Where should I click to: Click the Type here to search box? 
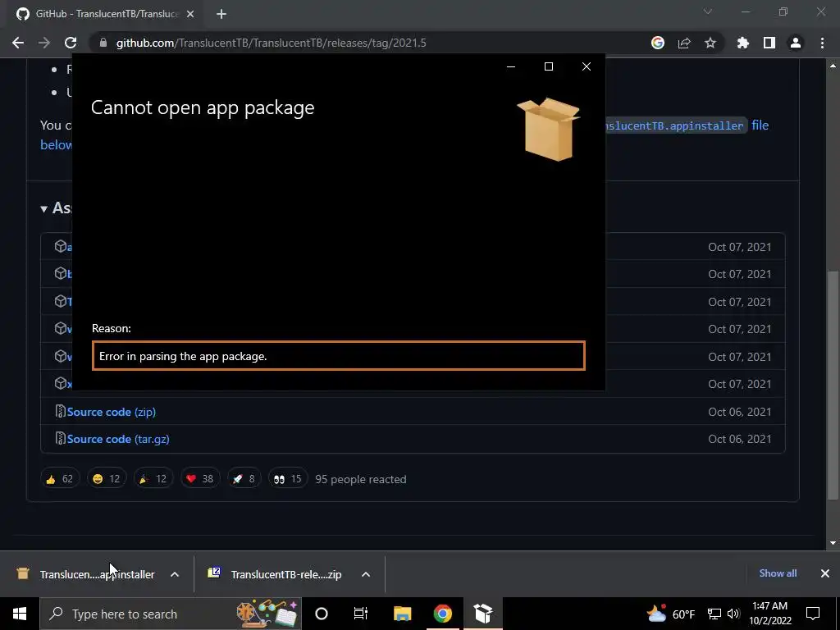171,614
